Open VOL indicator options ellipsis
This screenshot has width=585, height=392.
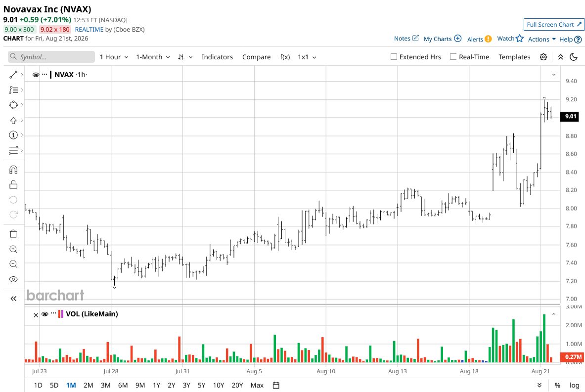pos(53,314)
